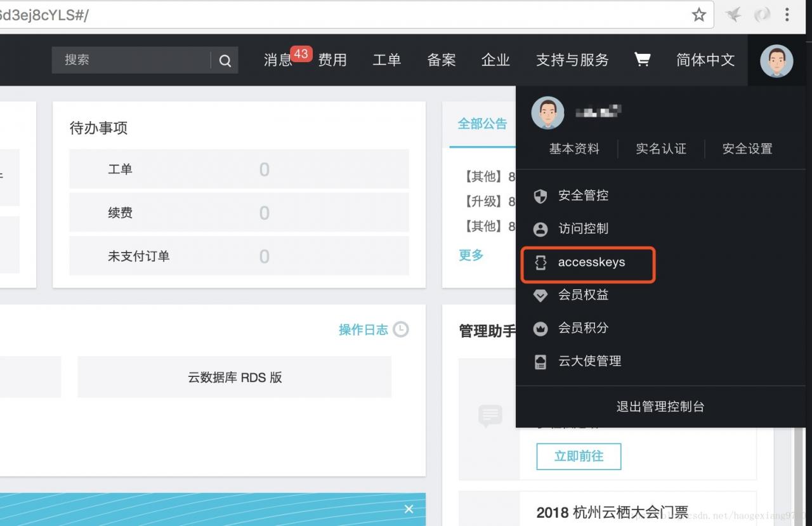Click the 立即前往 button

[579, 456]
